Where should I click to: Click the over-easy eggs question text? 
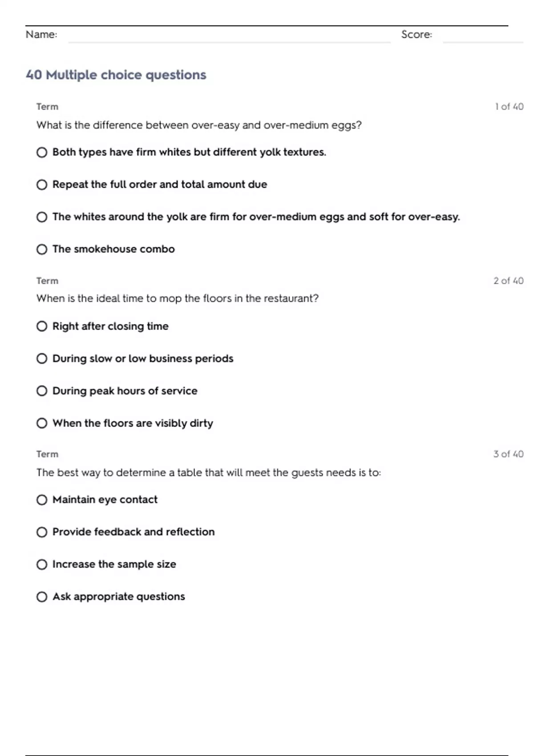199,125
